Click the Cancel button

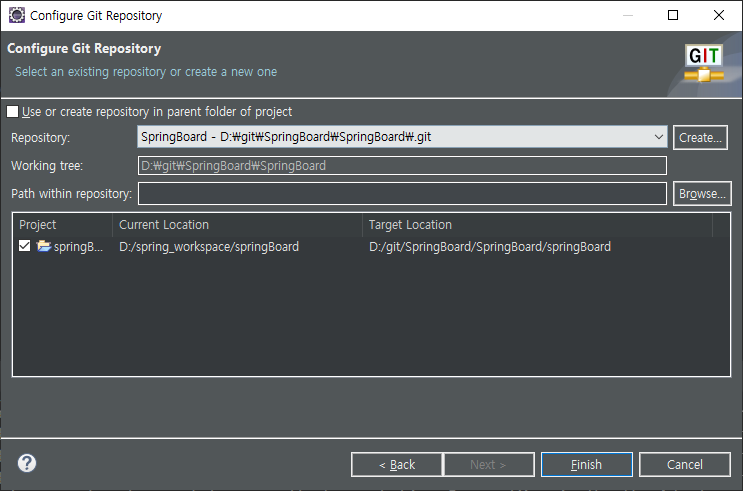point(685,464)
